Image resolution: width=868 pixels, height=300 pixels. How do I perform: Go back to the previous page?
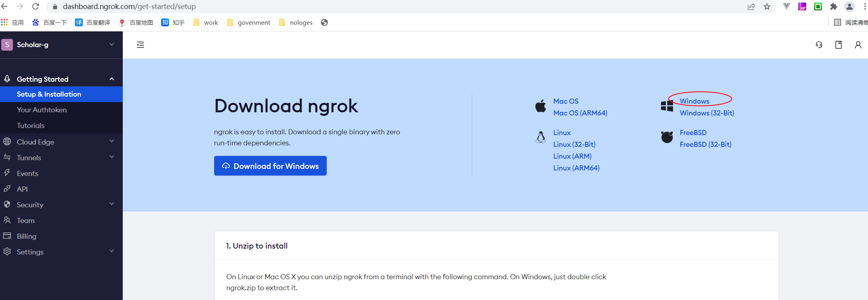pyautogui.click(x=5, y=6)
